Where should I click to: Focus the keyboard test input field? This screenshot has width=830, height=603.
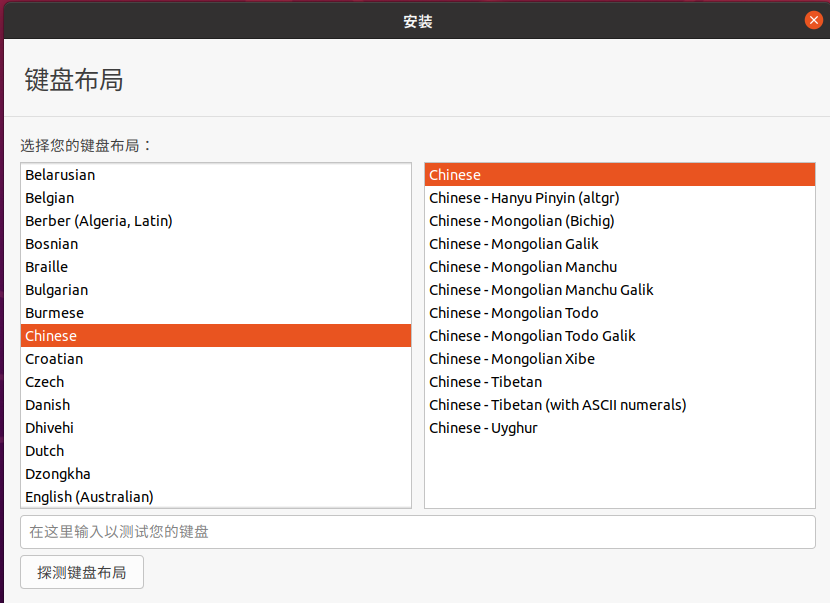[418, 532]
